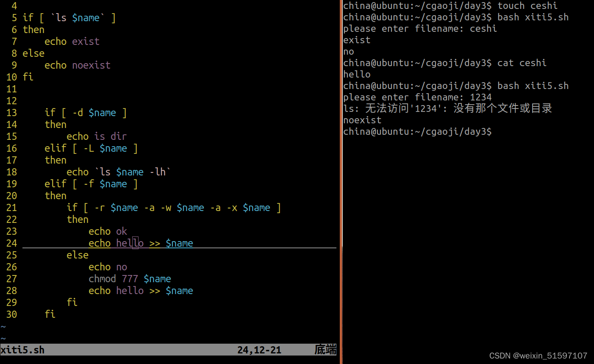Screen dimensions: 594x364
Task: Click 'echo `ls $name -lh`' on line 18
Action: click(x=119, y=172)
